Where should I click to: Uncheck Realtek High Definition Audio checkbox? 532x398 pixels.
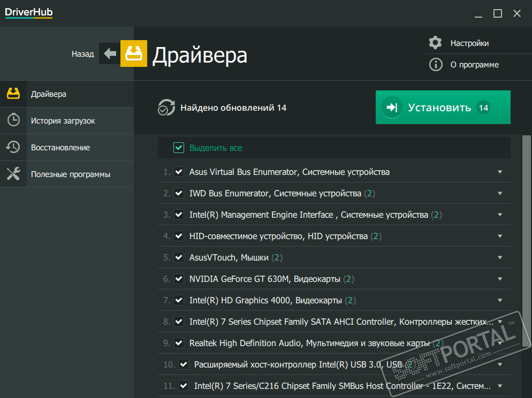[179, 343]
